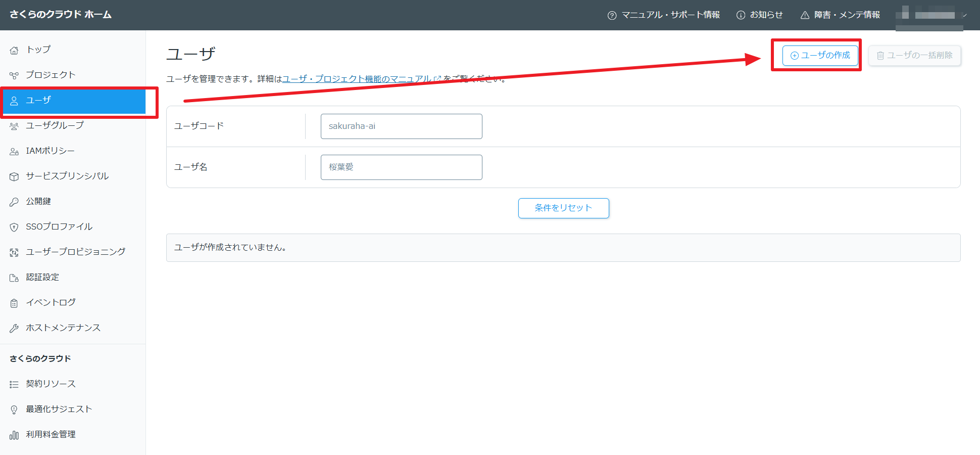This screenshot has width=980, height=455.
Task: Click the IAMポリシー icon
Action: (14, 151)
